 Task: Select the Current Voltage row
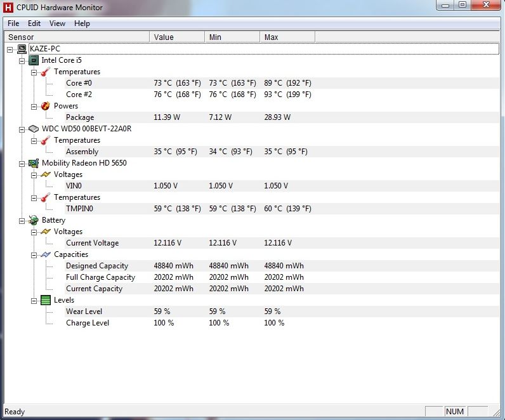click(282, 243)
